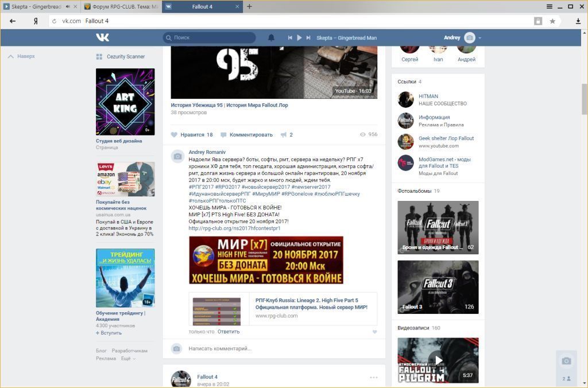Like the post with Нравится 18
This screenshot has height=388, width=588.
point(192,134)
